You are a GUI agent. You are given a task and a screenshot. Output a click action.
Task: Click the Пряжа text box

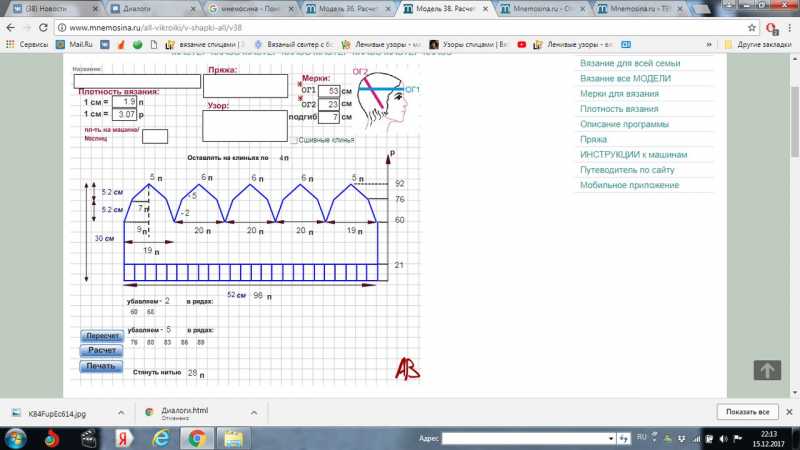click(245, 86)
